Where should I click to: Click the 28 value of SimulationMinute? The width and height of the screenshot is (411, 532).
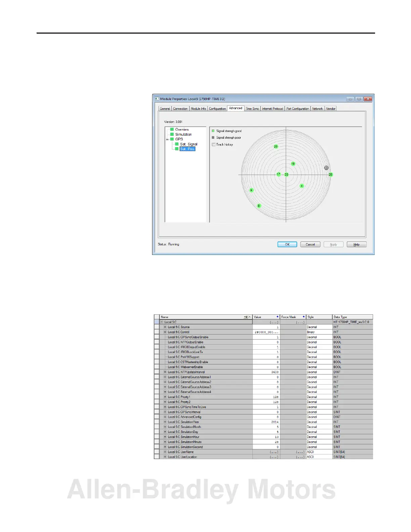tap(266, 442)
